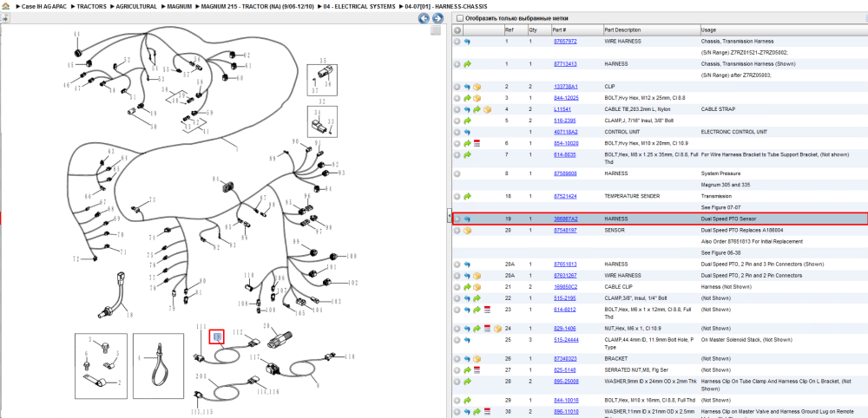Sort by the 'Part Description' column header

tap(650, 29)
